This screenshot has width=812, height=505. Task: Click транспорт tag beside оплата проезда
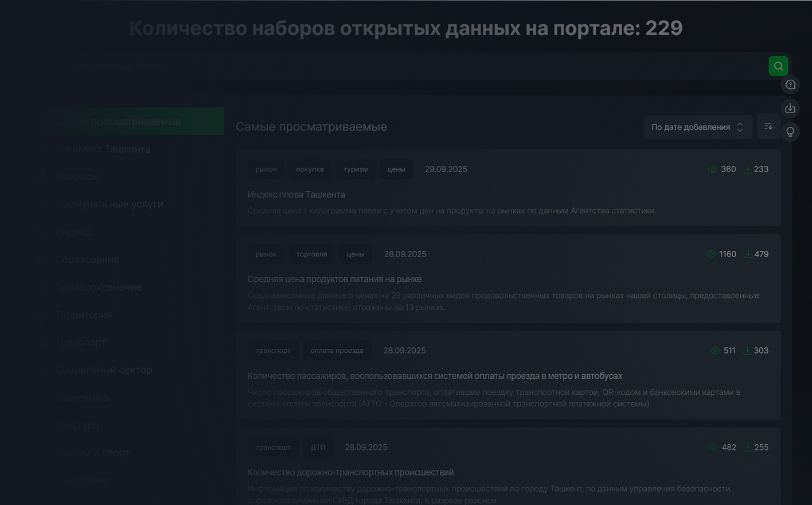273,351
